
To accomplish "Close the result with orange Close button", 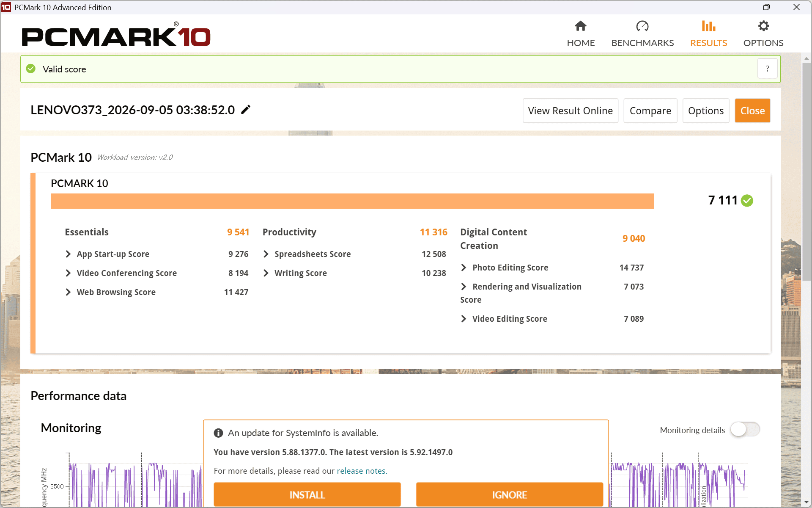I will pyautogui.click(x=752, y=110).
